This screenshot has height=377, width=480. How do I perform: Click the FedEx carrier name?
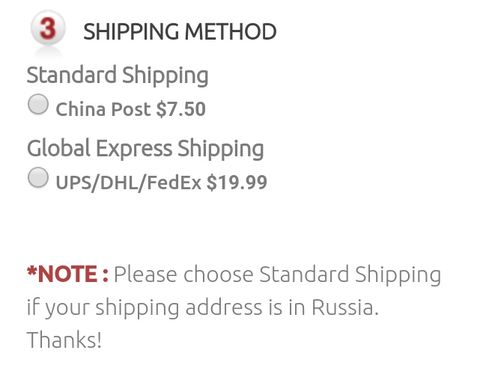coord(174,182)
